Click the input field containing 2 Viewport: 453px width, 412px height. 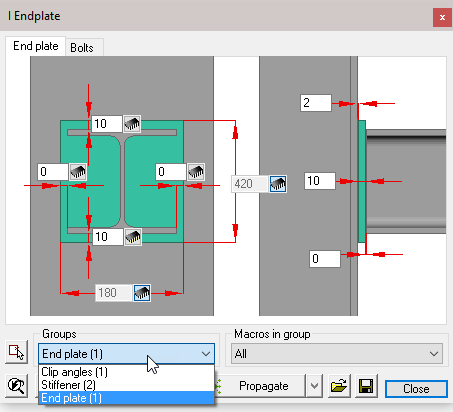pos(316,103)
